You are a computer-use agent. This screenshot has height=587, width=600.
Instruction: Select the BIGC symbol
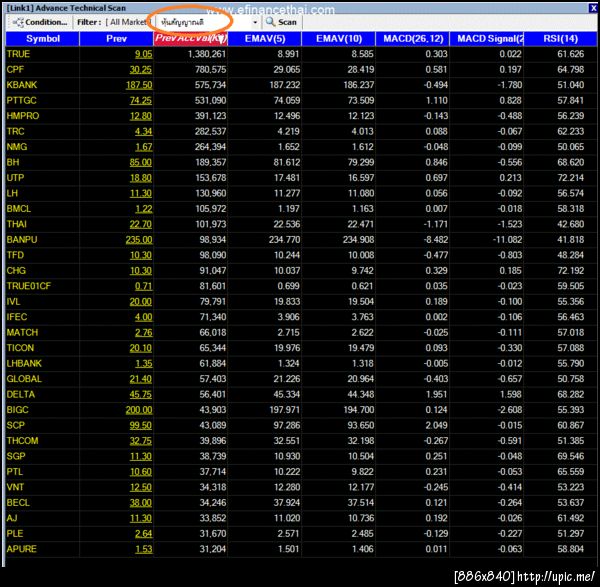pos(18,410)
